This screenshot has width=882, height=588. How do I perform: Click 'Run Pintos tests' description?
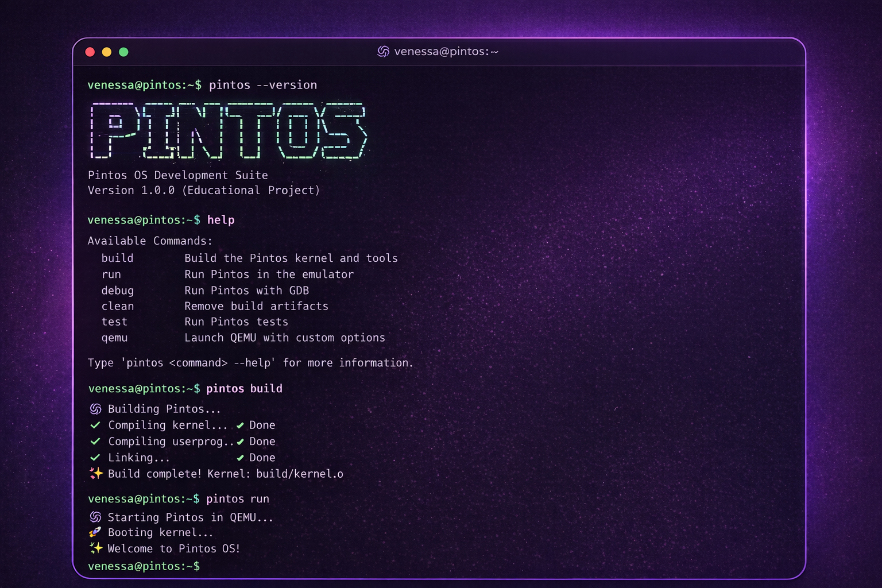(x=237, y=322)
